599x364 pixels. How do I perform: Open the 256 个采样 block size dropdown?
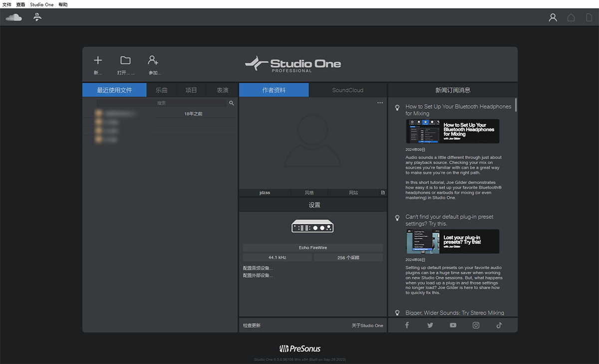point(348,258)
